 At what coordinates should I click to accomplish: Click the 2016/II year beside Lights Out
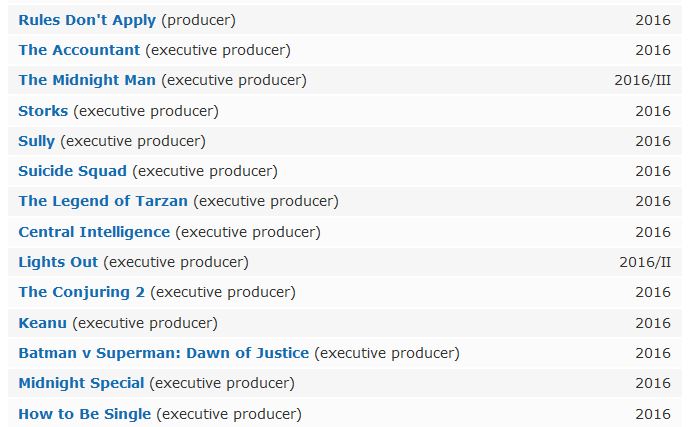tap(645, 262)
